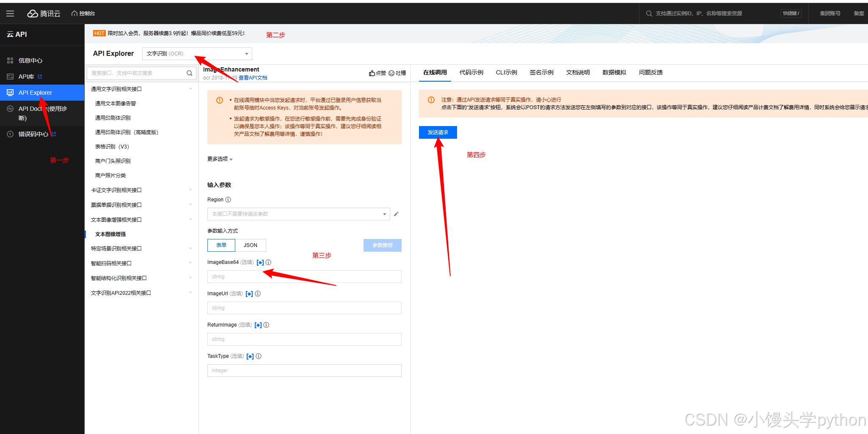
Task: Select 通用文本图像告警 interface
Action: 116,103
